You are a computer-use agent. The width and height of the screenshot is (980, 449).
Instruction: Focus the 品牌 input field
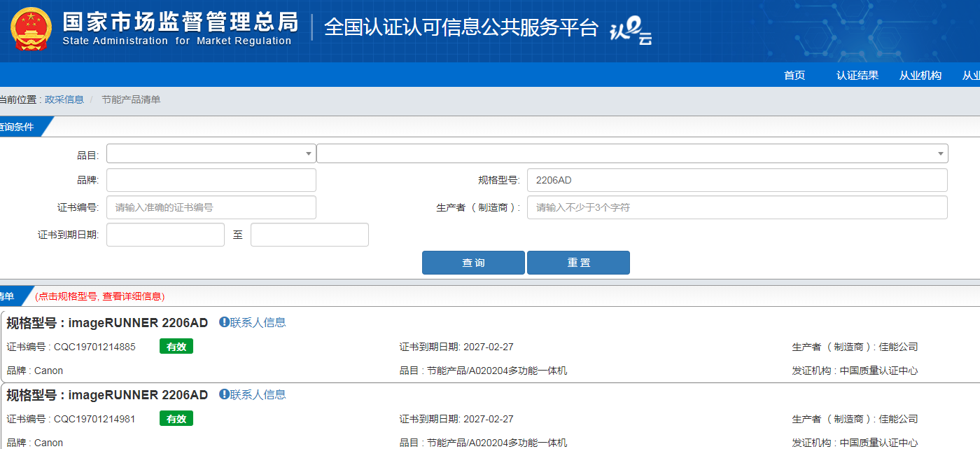[x=211, y=180]
